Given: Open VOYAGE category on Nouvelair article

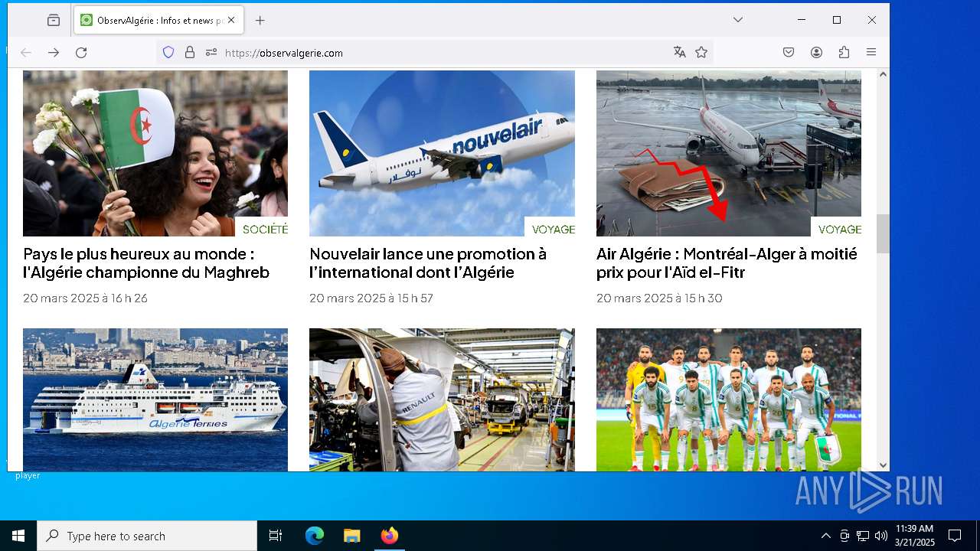Looking at the screenshot, I should point(553,230).
